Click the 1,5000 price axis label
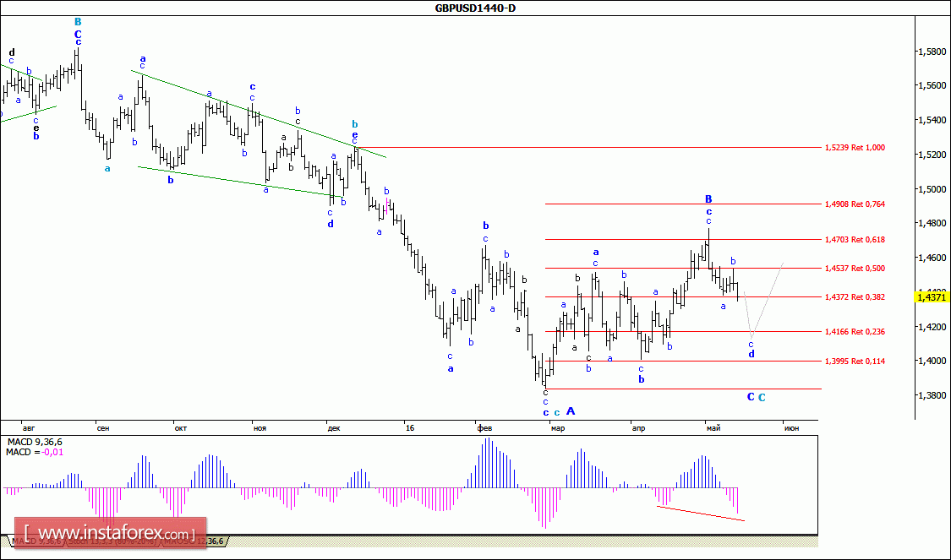Image resolution: width=951 pixels, height=560 pixels. point(934,189)
